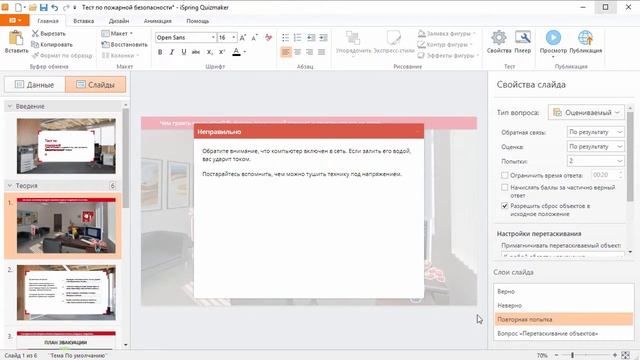Justify the paragraph text
The height and width of the screenshot is (360, 640).
pyautogui.click(x=322, y=52)
